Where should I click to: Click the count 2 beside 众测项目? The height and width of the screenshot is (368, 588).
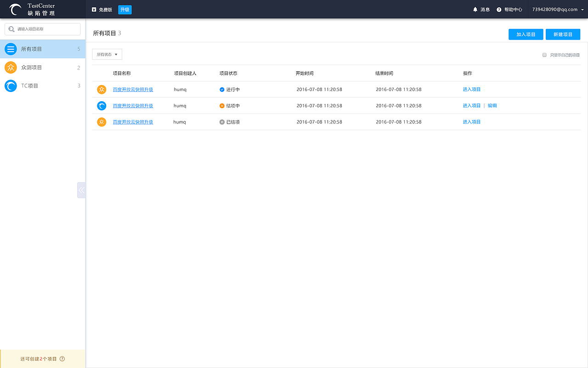point(79,68)
